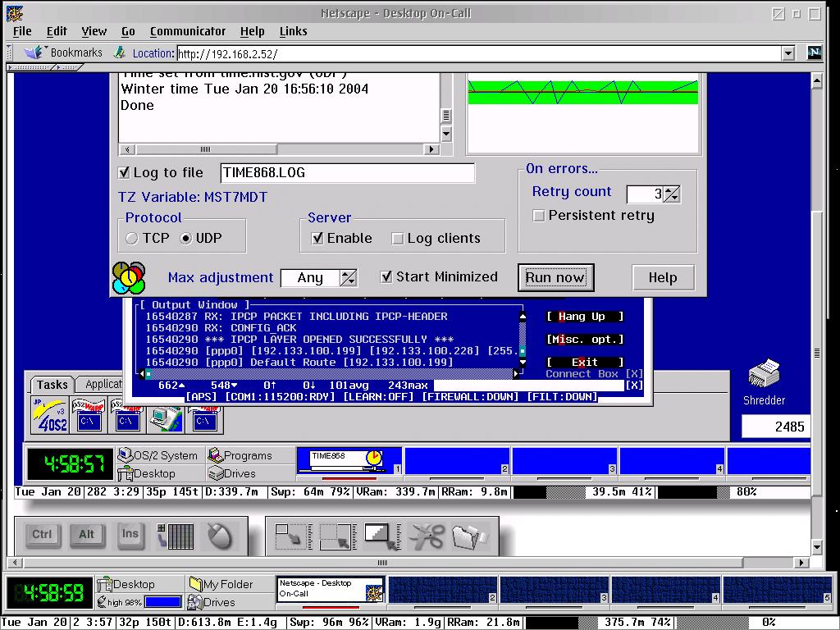Toggle the server Enable checkbox
Screen dimensions: 840x630
[317, 238]
